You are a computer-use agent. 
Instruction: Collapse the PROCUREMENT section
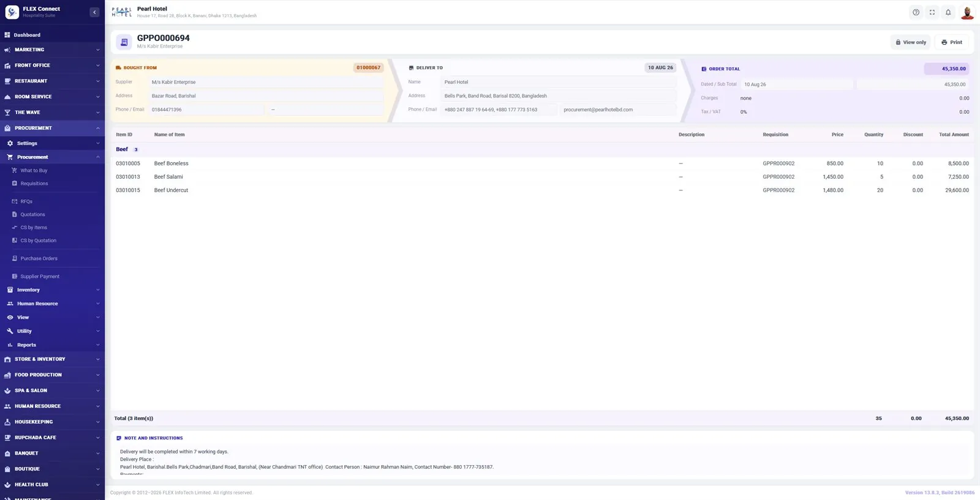coord(52,128)
